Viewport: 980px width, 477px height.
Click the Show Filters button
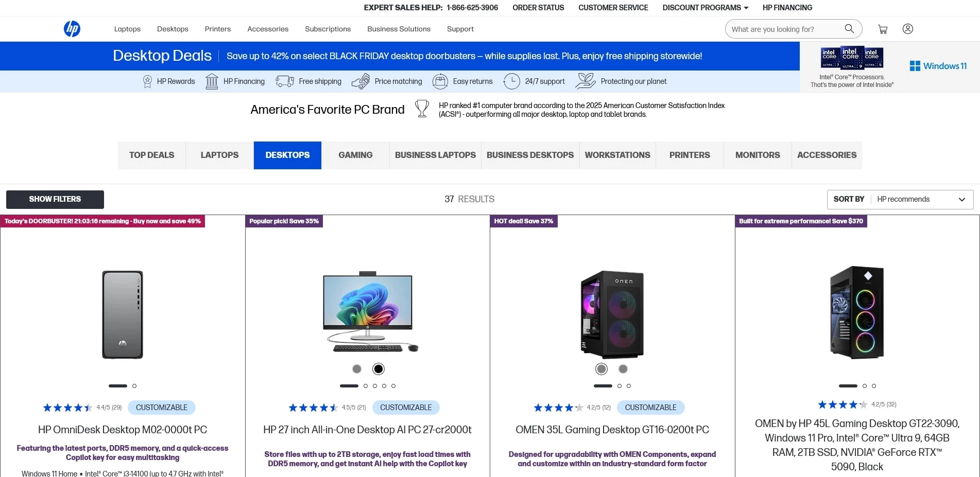55,200
